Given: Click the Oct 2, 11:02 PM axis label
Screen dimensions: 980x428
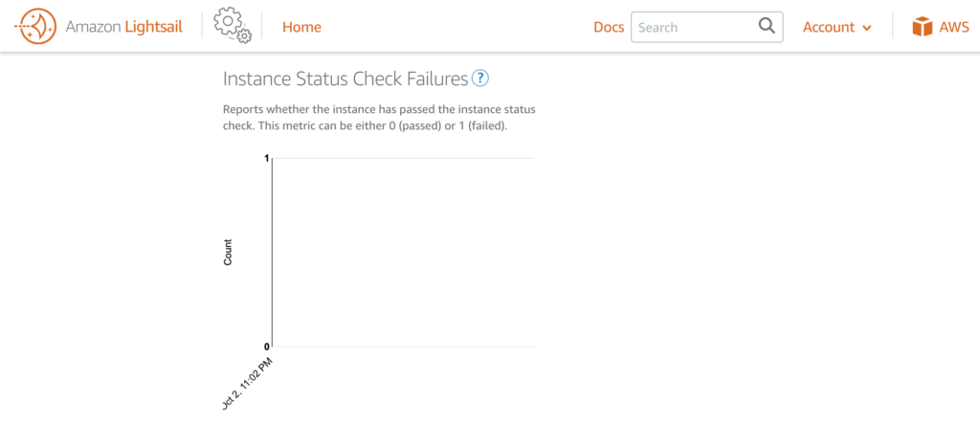Looking at the screenshot, I should point(248,384).
